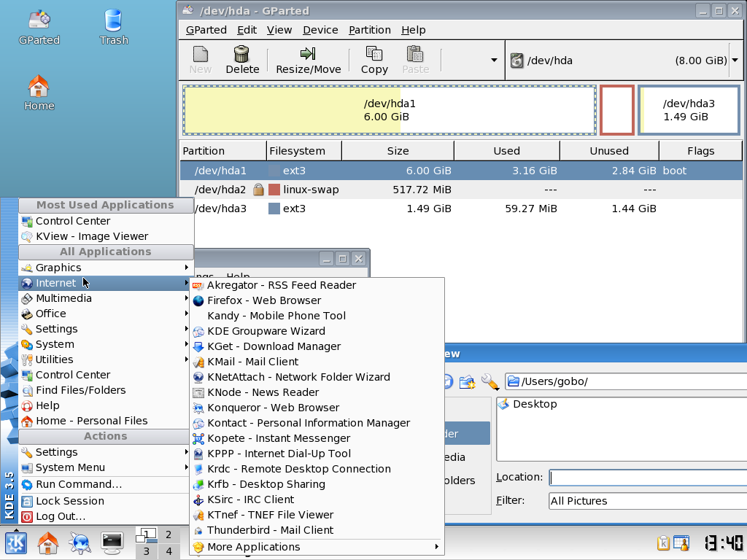Launch Kontact Personal Information Manager
The image size is (747, 560).
317,423
